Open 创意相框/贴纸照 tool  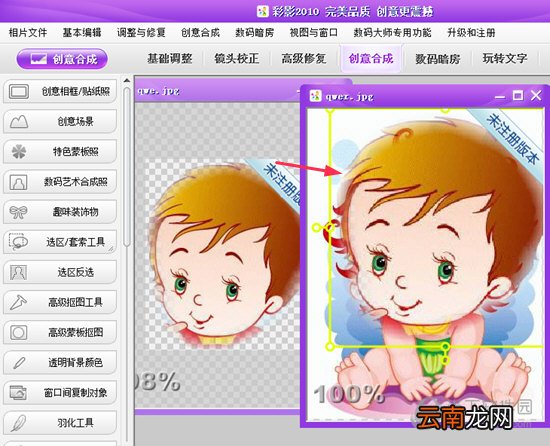pos(60,92)
